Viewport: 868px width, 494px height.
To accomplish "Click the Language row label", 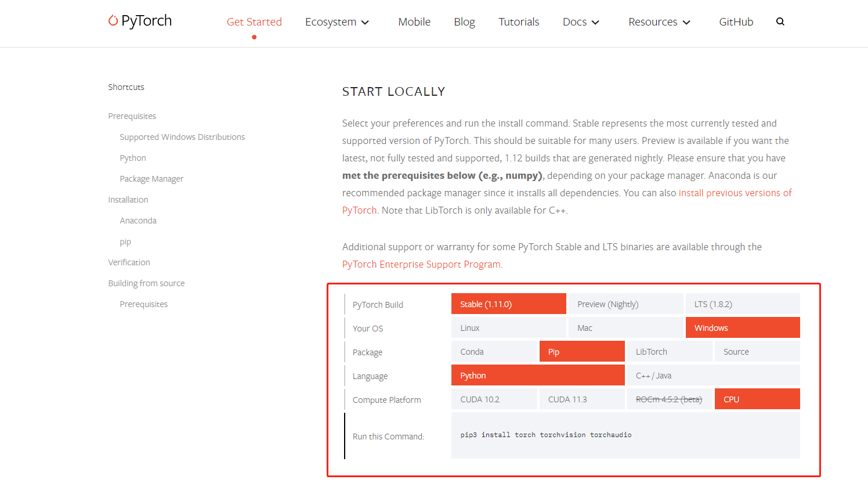I will click(x=370, y=376).
